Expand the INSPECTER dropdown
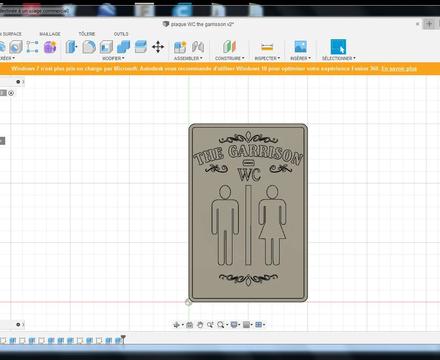 click(267, 58)
